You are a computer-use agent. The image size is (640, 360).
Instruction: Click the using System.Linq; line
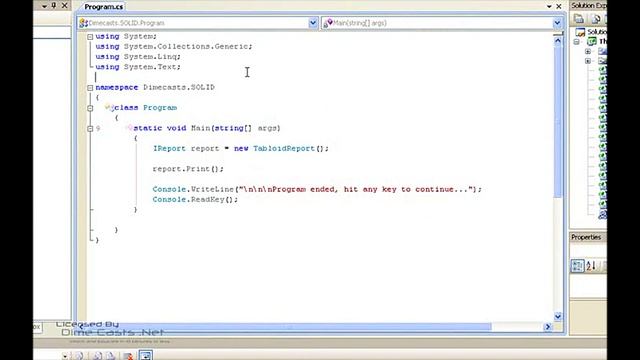[x=138, y=57]
